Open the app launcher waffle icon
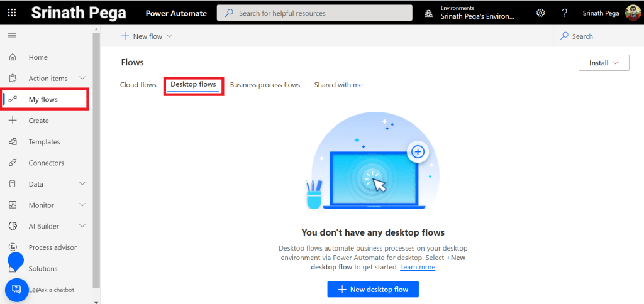644x304 pixels. [x=12, y=13]
